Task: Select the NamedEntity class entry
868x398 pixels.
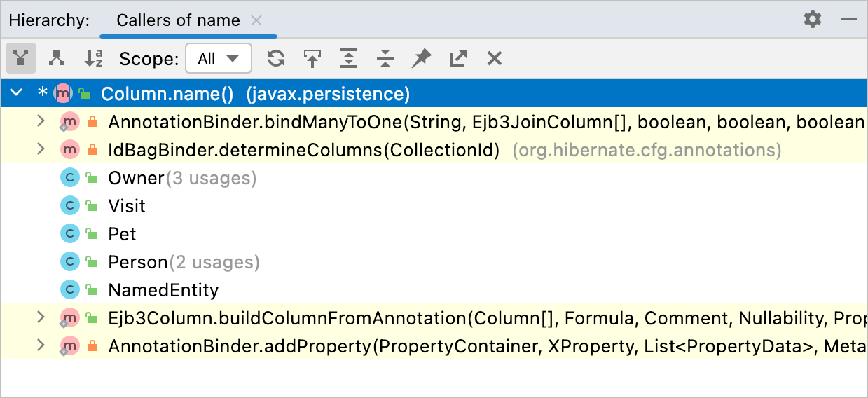Action: point(163,290)
